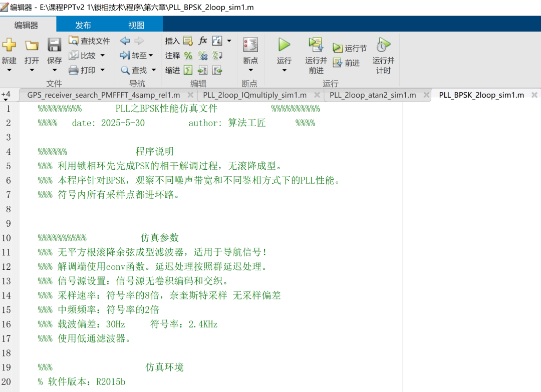
Task: Click the 运行并前进 (Run and Advance) icon
Action: click(316, 45)
